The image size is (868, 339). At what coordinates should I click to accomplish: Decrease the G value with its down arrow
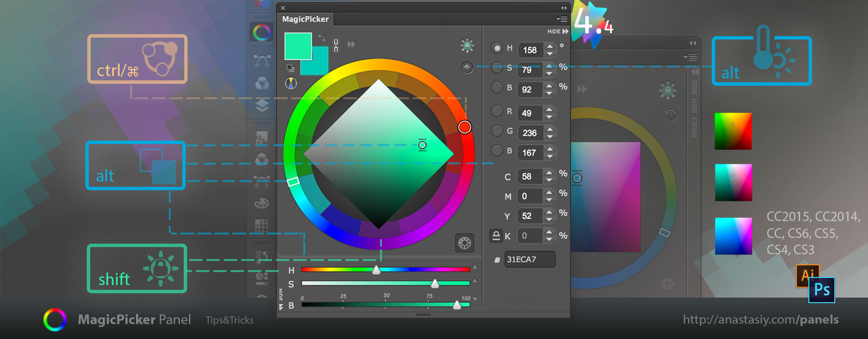pos(550,136)
